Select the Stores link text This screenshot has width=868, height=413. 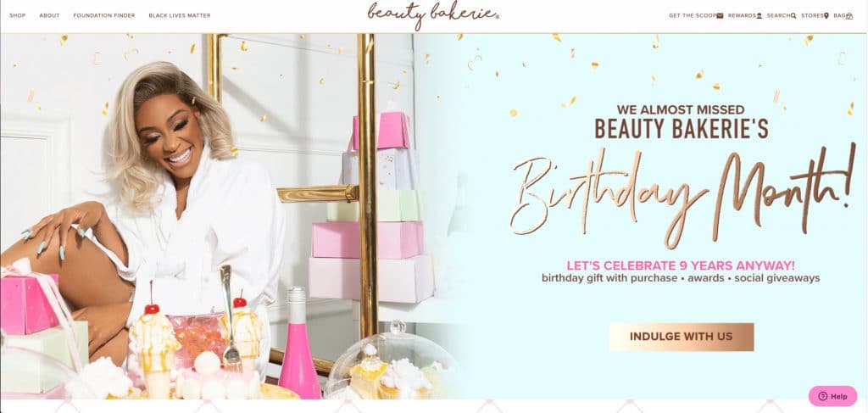(812, 15)
